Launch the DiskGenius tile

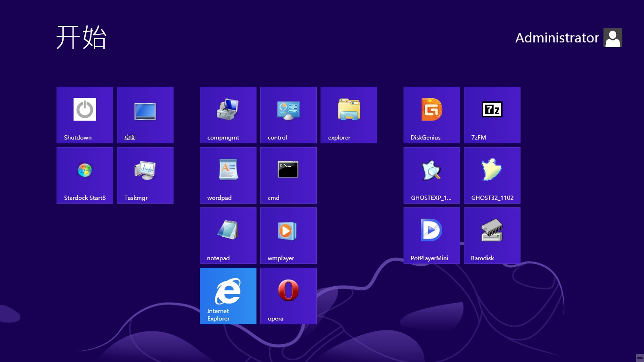432,115
